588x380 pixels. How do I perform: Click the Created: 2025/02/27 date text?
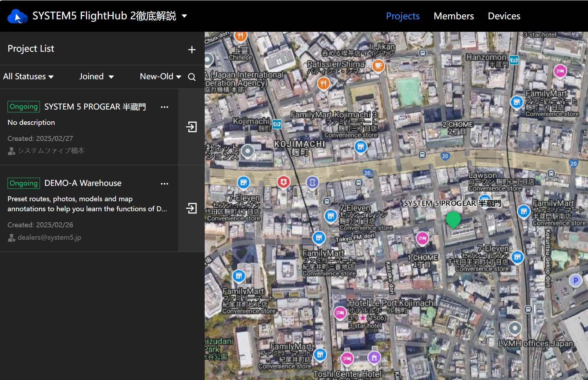40,138
